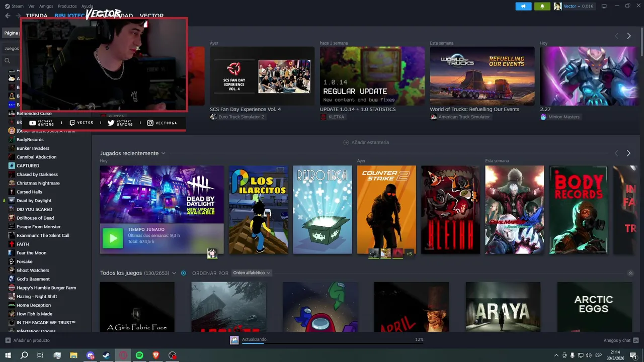Open Spotify from the taskbar
This screenshot has height=362, width=644.
click(x=139, y=355)
